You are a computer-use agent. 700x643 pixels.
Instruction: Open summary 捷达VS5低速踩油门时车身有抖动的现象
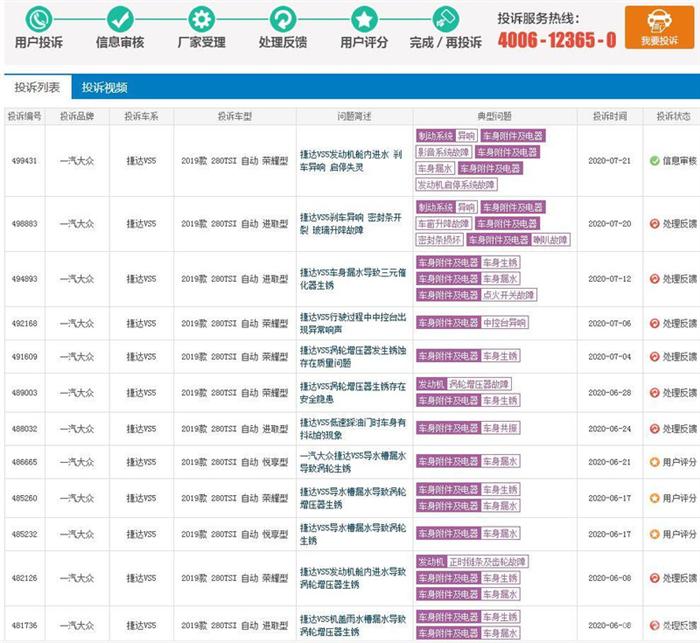353,429
